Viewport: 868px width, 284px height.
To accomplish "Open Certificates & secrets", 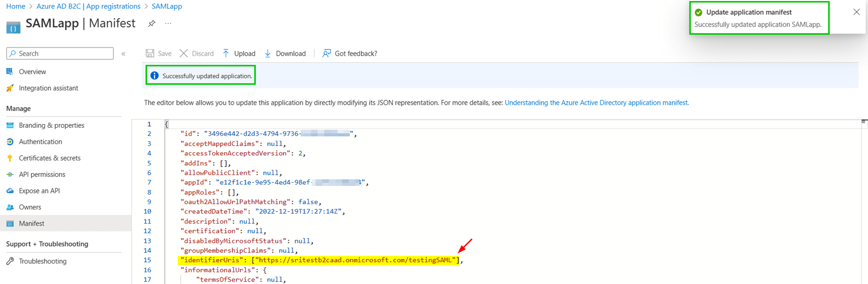I will [50, 158].
